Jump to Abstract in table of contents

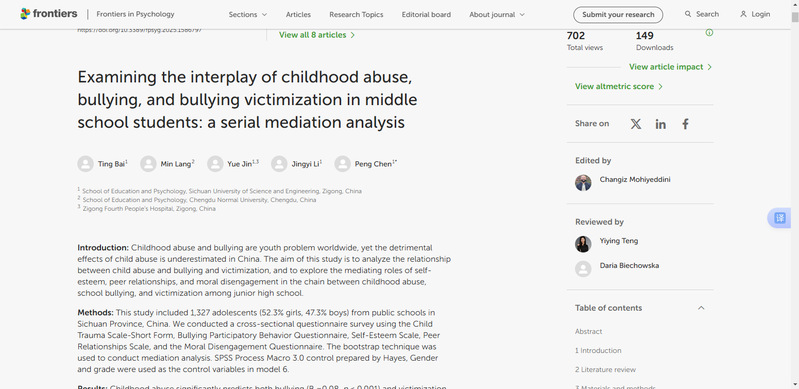click(589, 331)
